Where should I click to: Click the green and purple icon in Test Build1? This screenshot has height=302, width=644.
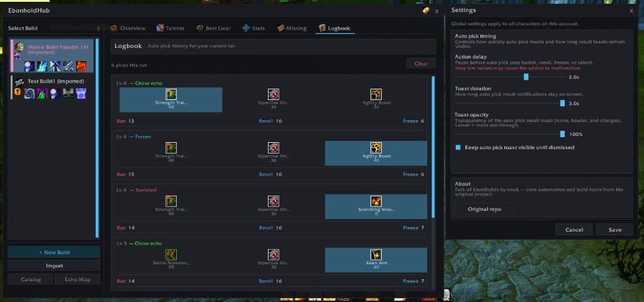point(42,94)
